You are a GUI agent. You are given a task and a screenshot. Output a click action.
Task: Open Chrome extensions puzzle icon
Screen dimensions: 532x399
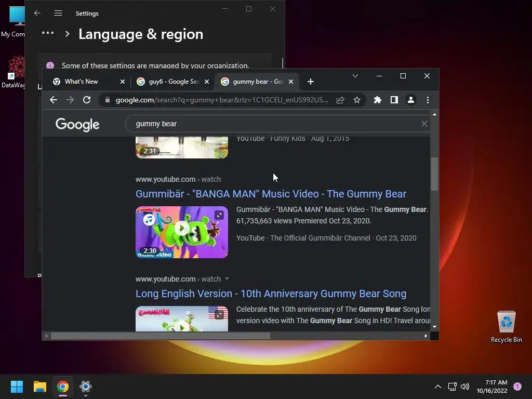377,100
